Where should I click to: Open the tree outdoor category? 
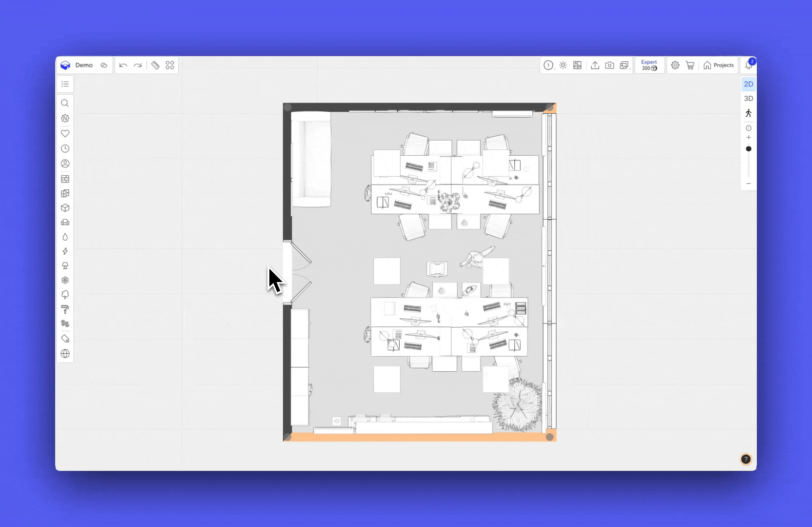(x=65, y=295)
